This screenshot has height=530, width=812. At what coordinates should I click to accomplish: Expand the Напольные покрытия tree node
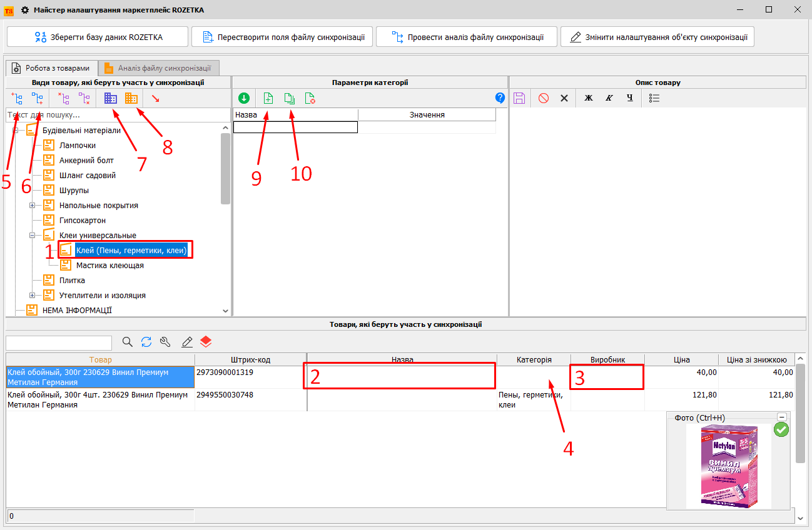click(33, 206)
